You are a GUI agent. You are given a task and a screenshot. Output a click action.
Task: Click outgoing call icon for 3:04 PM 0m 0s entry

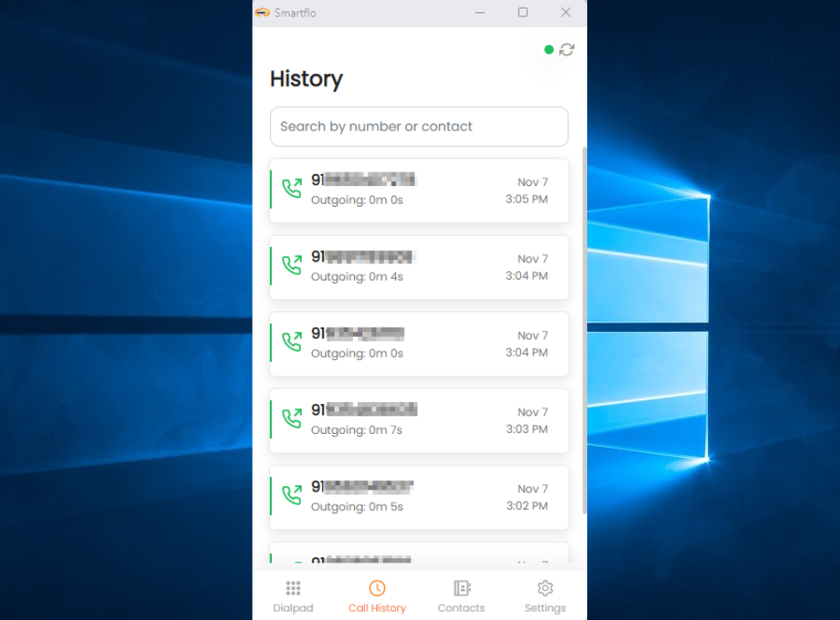tap(292, 342)
